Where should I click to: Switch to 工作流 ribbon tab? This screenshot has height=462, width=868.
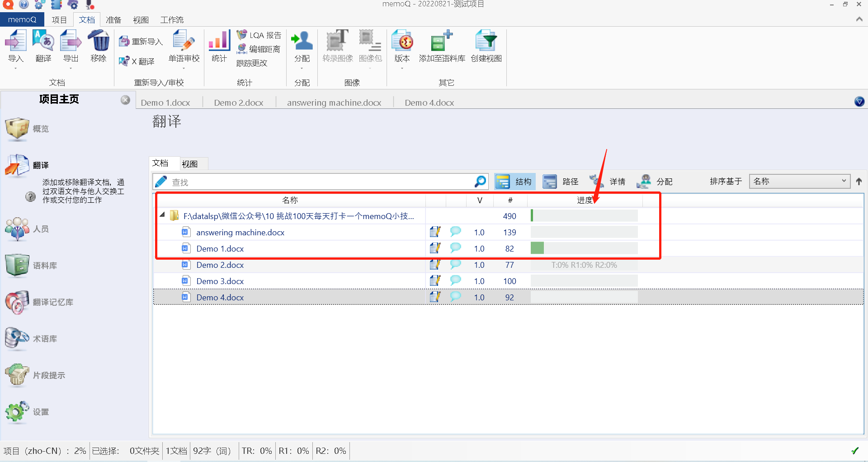point(172,20)
